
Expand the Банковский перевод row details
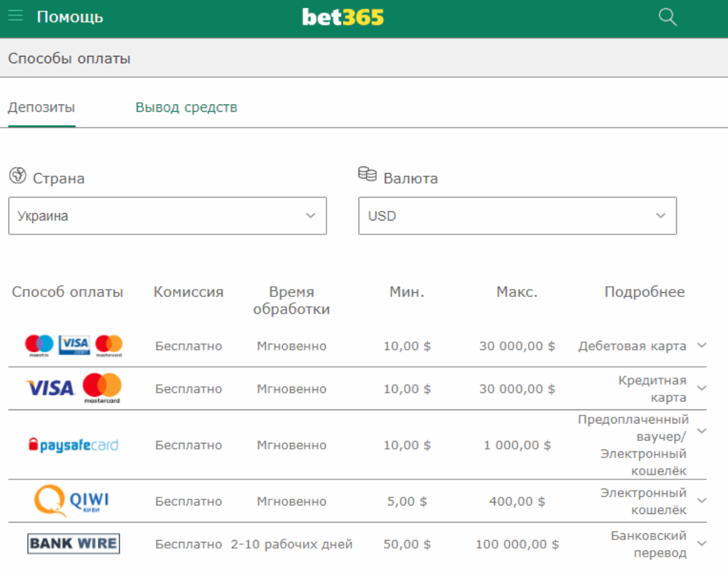[702, 543]
